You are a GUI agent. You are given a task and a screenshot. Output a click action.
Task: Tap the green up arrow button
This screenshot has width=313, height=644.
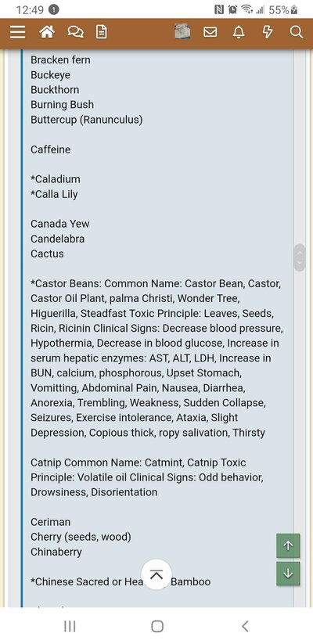[x=288, y=545]
